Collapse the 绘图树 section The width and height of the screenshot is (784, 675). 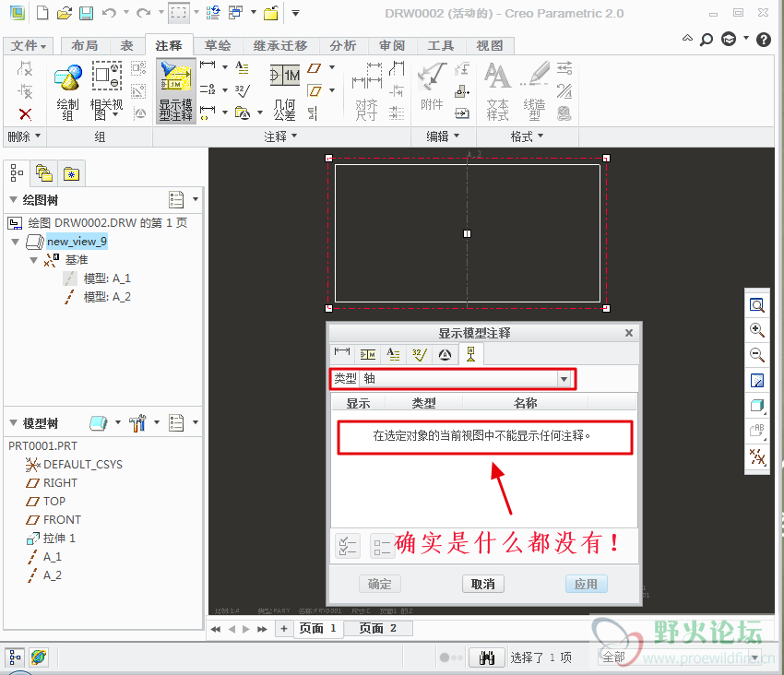[x=14, y=199]
